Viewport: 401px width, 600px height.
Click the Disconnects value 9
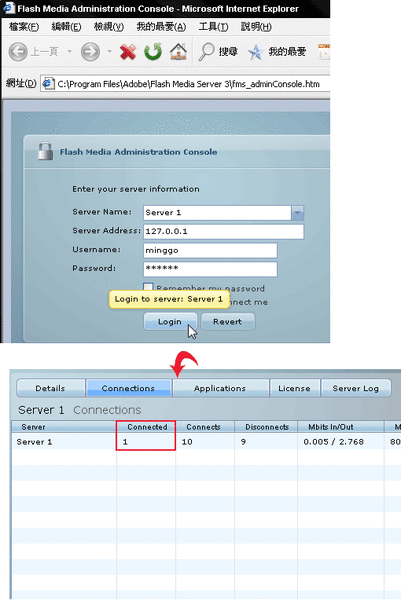[x=243, y=442]
